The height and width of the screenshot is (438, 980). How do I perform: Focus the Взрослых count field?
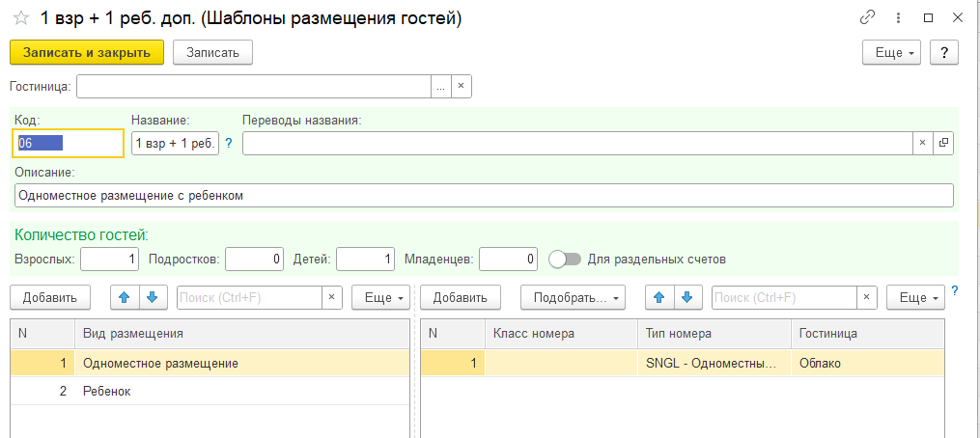[110, 259]
